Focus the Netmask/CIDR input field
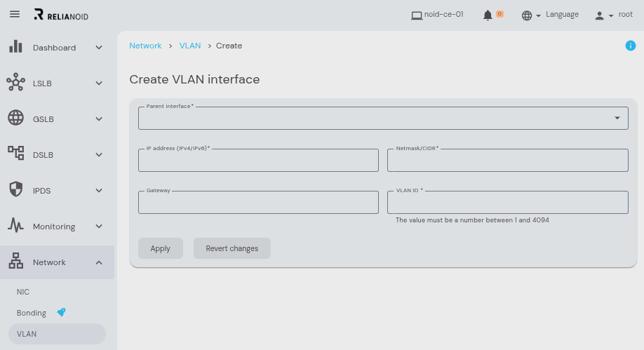 [508, 160]
